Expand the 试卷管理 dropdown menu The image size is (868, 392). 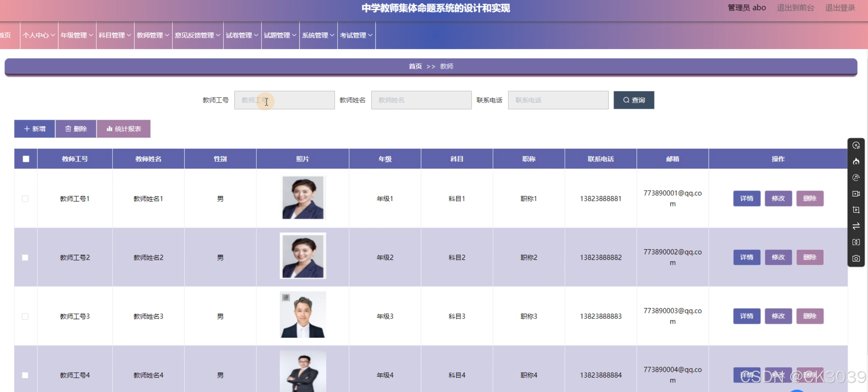tap(242, 35)
